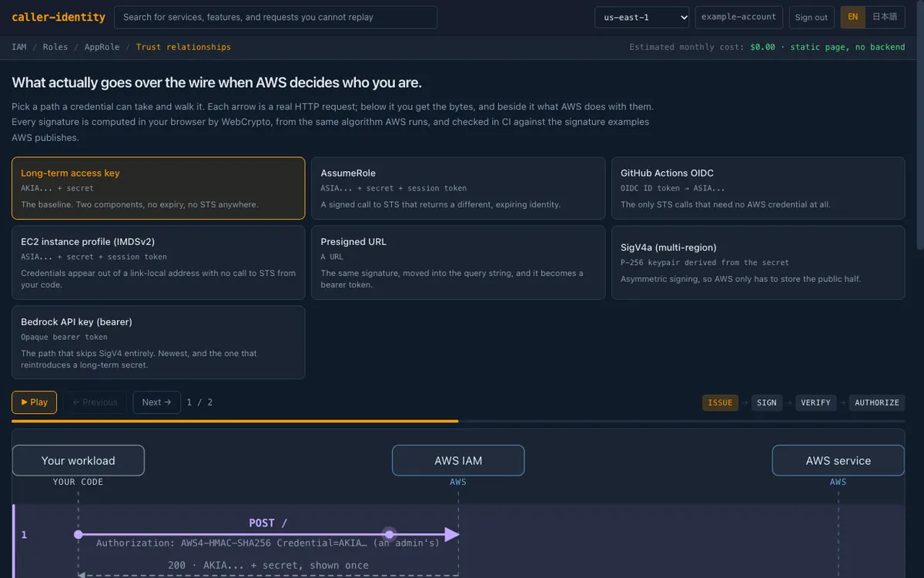Click the main page heading
The image size is (924, 578).
(216, 82)
